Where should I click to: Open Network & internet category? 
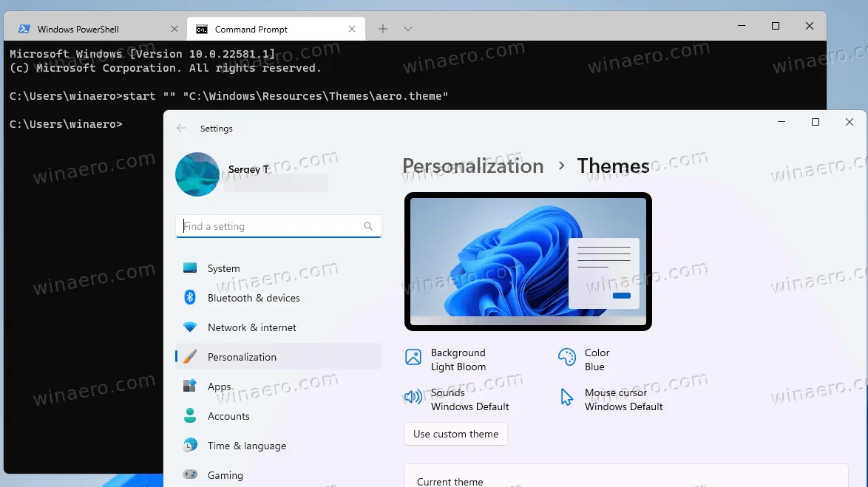click(x=279, y=327)
